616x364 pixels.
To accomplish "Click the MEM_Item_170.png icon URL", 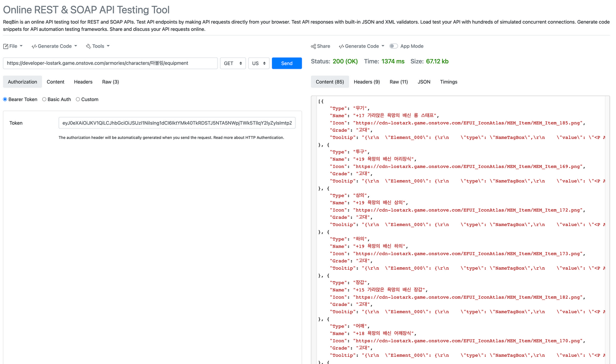I will pyautogui.click(x=469, y=341).
